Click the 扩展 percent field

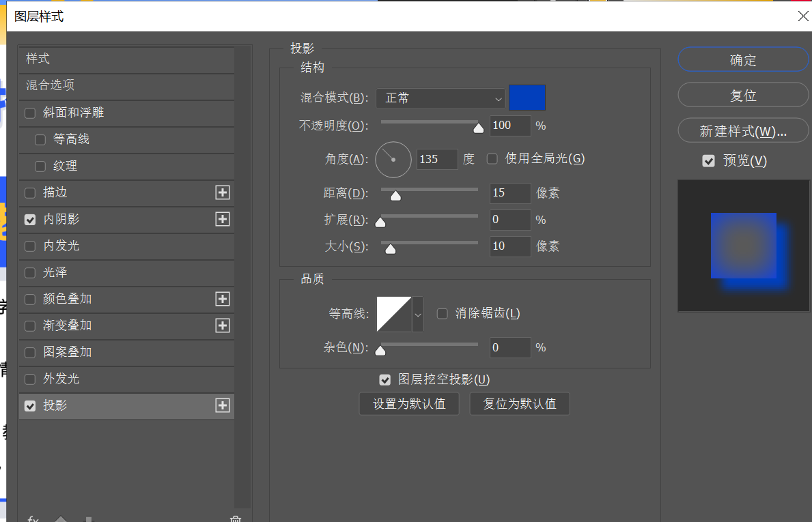pos(510,219)
